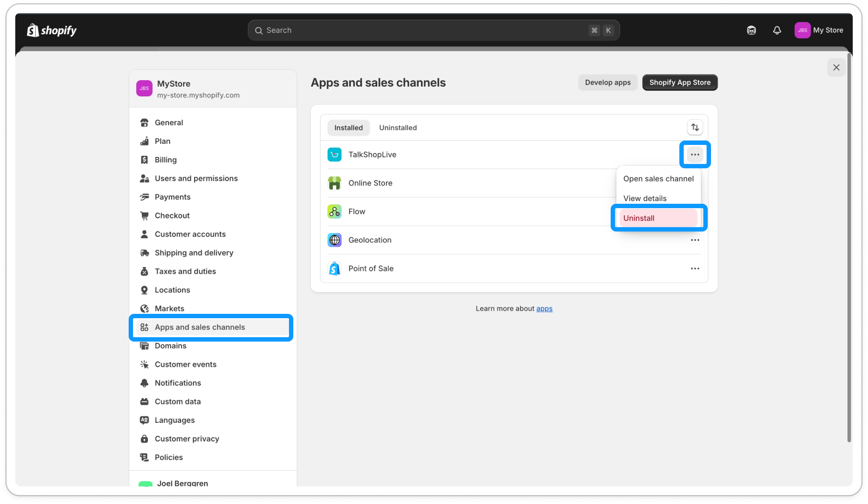Screen dimensions: 868x504
Task: Open the TalkShopLive three-dot menu
Action: (695, 155)
